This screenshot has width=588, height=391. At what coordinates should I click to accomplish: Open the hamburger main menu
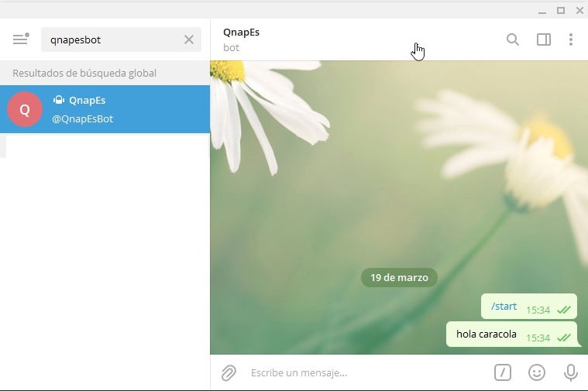pyautogui.click(x=20, y=39)
